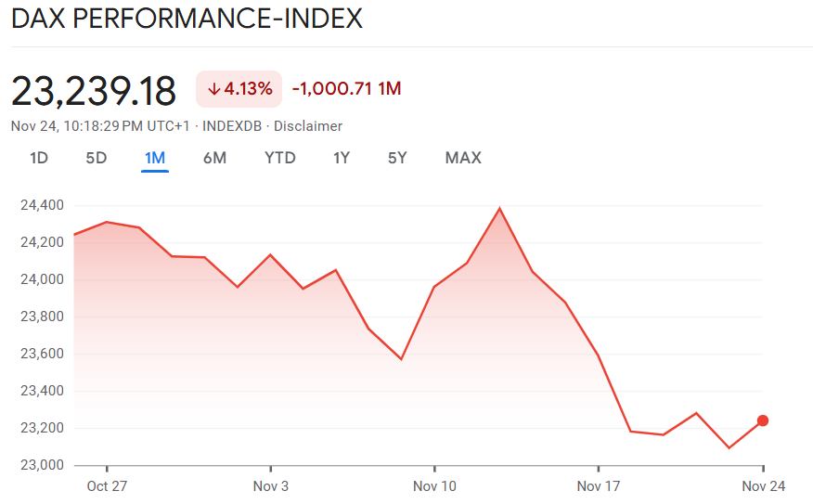The image size is (813, 504).
Task: Click the Oct 27 date axis label
Action: pos(107,485)
